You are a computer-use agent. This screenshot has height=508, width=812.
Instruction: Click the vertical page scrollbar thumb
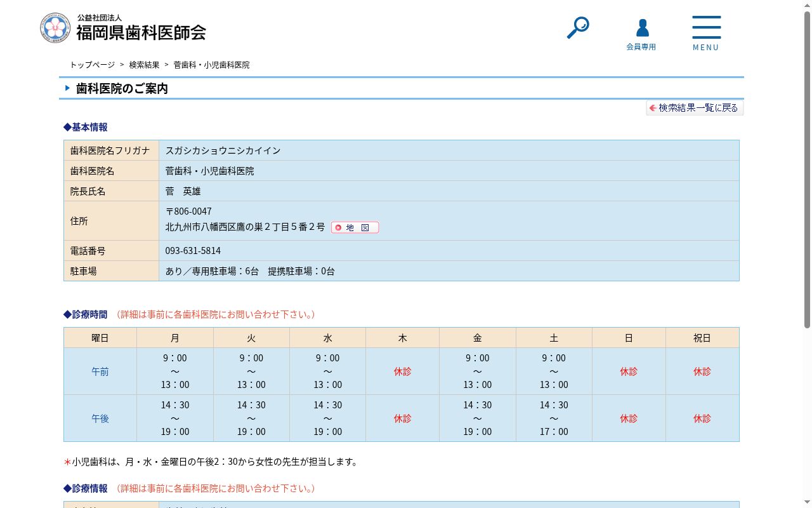pyautogui.click(x=807, y=169)
